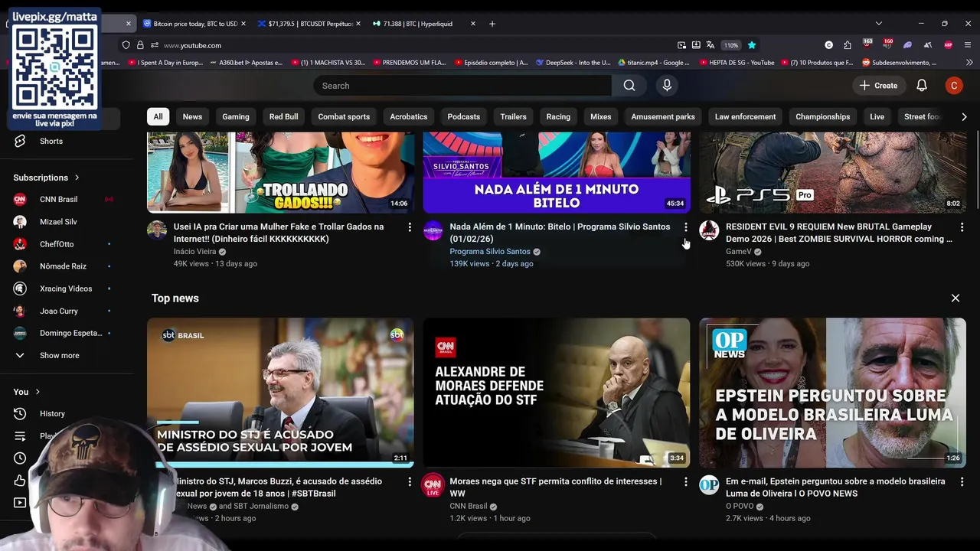Open tracking protection shield icon

(x=126, y=45)
